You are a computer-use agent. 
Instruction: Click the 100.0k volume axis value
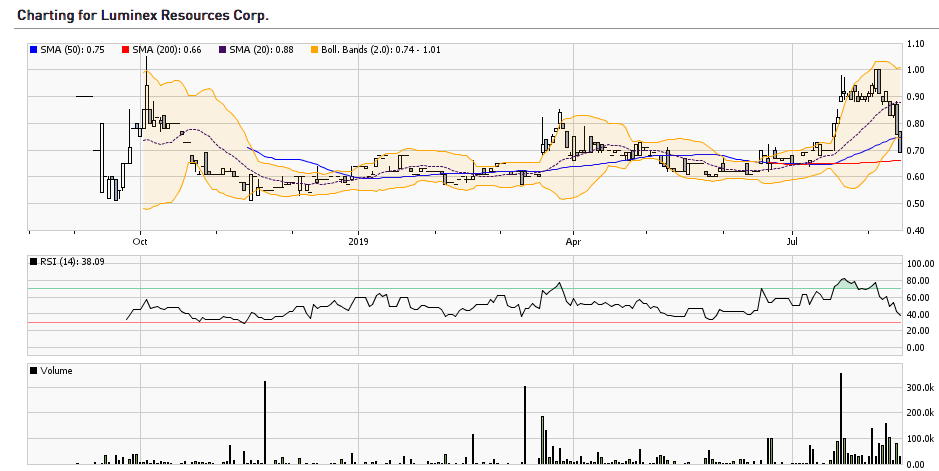920,439
